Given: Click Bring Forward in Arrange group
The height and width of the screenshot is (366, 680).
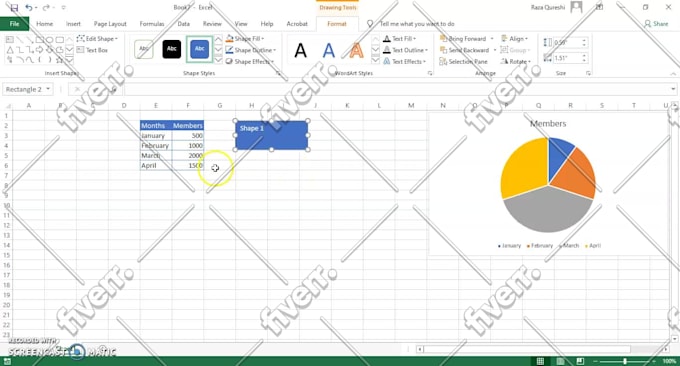Looking at the screenshot, I should point(463,39).
